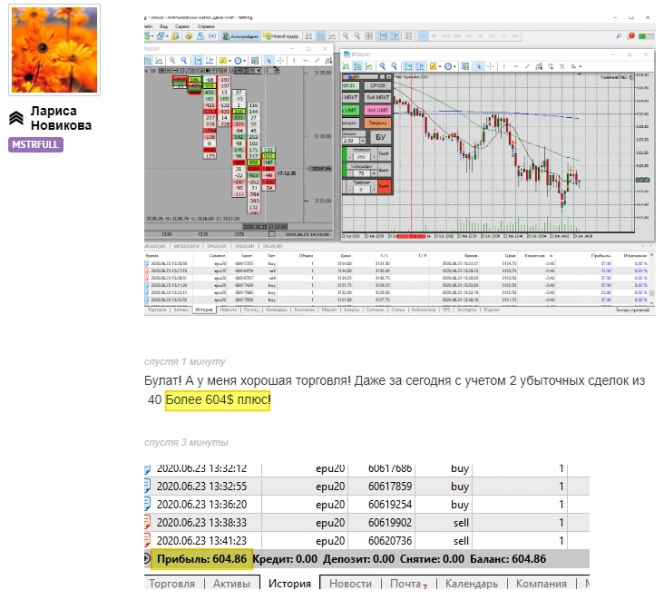This screenshot has height=600, width=664.
Task: Open indicators dropdown arrow in right chart window
Action: click(x=440, y=66)
